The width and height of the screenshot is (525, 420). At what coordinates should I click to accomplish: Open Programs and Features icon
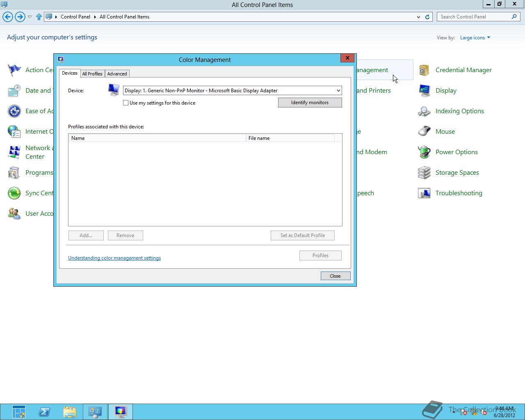[x=14, y=173]
